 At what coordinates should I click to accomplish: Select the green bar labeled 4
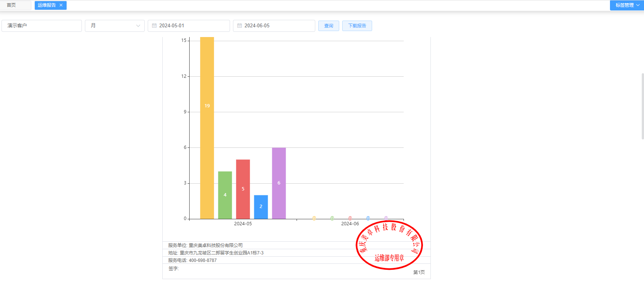click(x=225, y=195)
